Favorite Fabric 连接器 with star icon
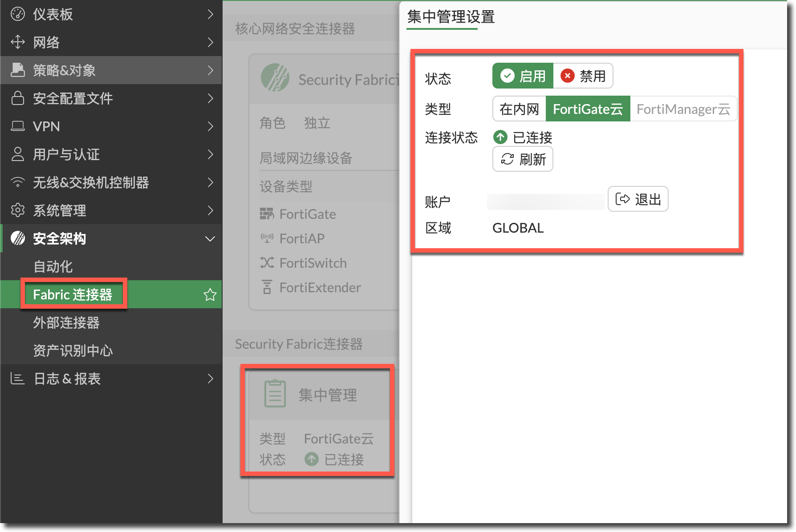Image resolution: width=796 pixels, height=532 pixels. click(210, 294)
